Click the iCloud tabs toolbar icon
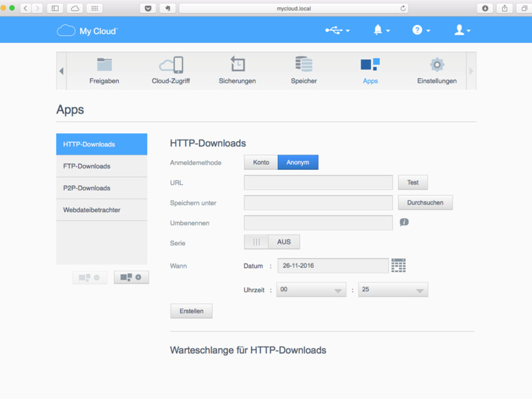This screenshot has height=399, width=532. coord(75,8)
